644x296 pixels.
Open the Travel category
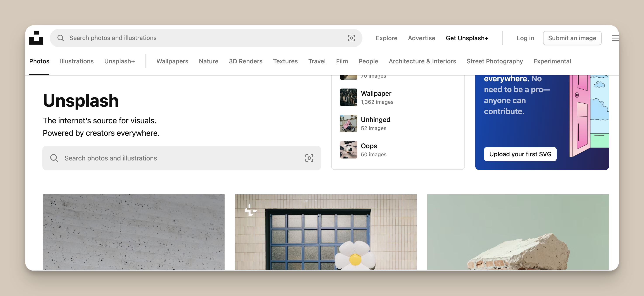coord(317,61)
